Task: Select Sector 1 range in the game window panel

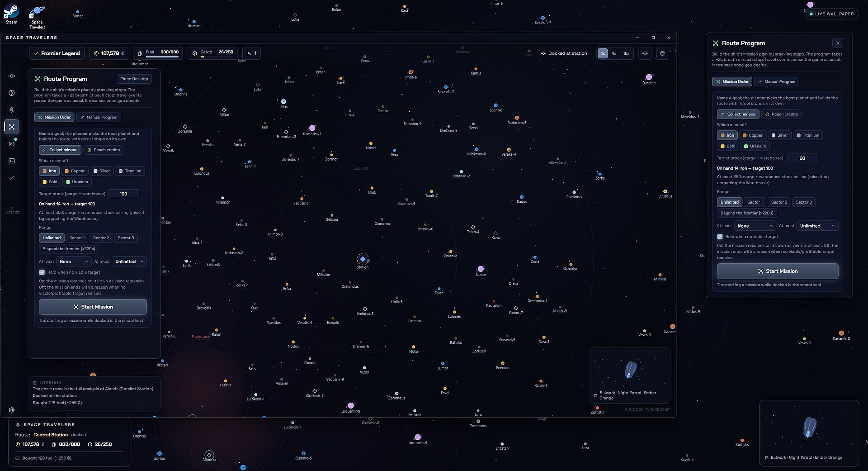Action: point(77,238)
